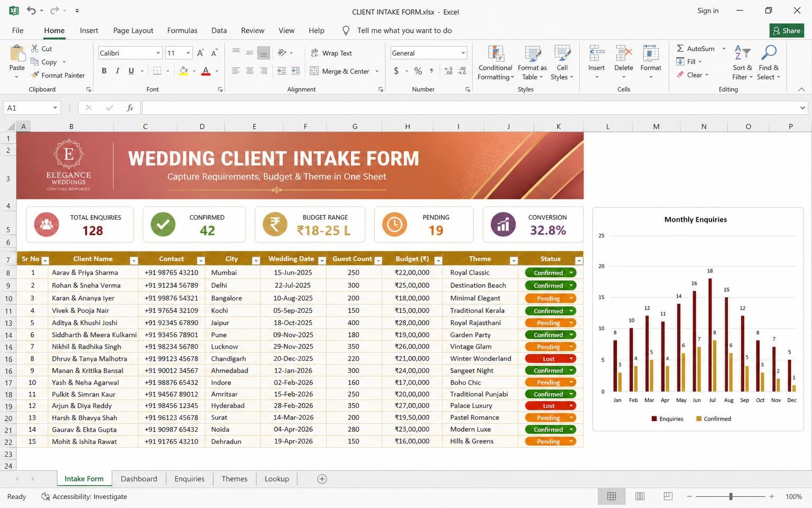Align text right
The image size is (812, 508).
tap(263, 71)
